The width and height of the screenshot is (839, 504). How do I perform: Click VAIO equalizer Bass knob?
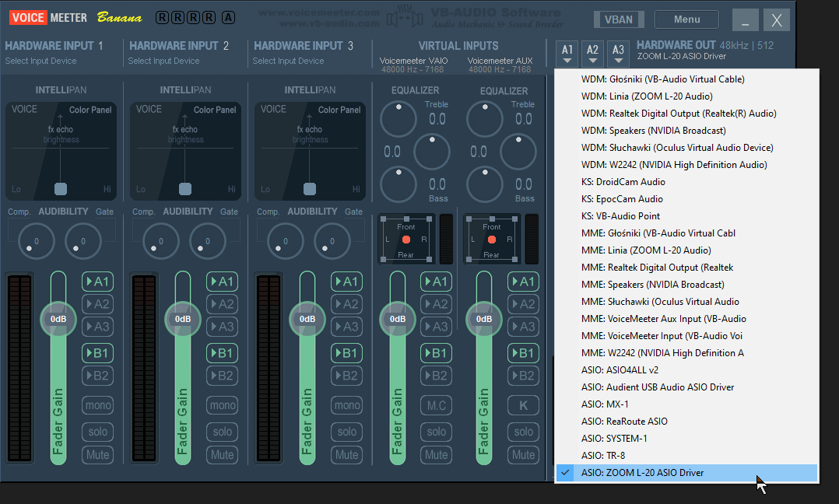pyautogui.click(x=398, y=184)
